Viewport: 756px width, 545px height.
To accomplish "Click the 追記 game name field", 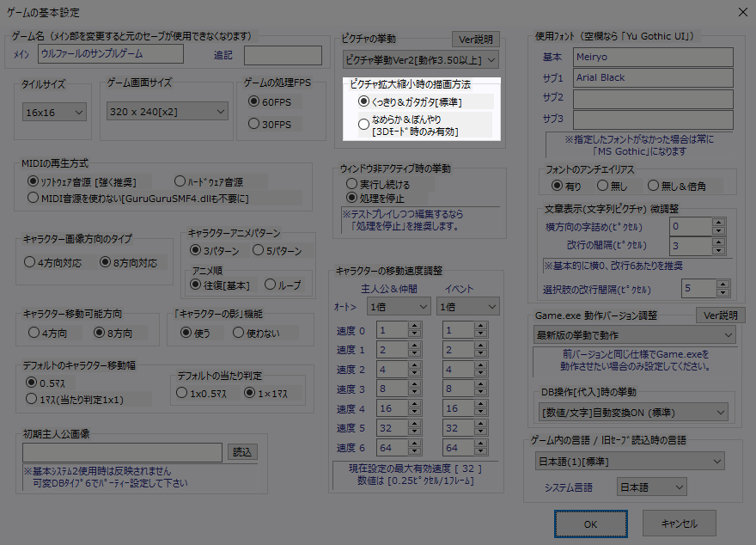I will [x=283, y=55].
